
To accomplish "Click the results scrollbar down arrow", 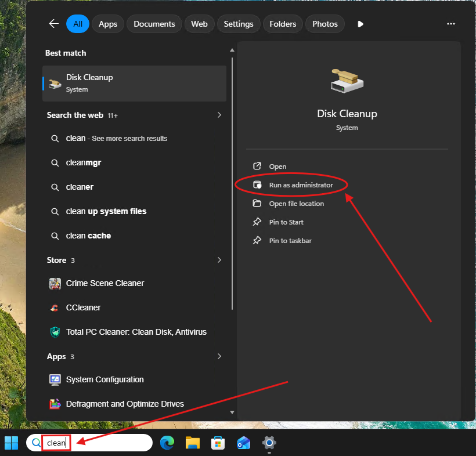I will point(232,411).
